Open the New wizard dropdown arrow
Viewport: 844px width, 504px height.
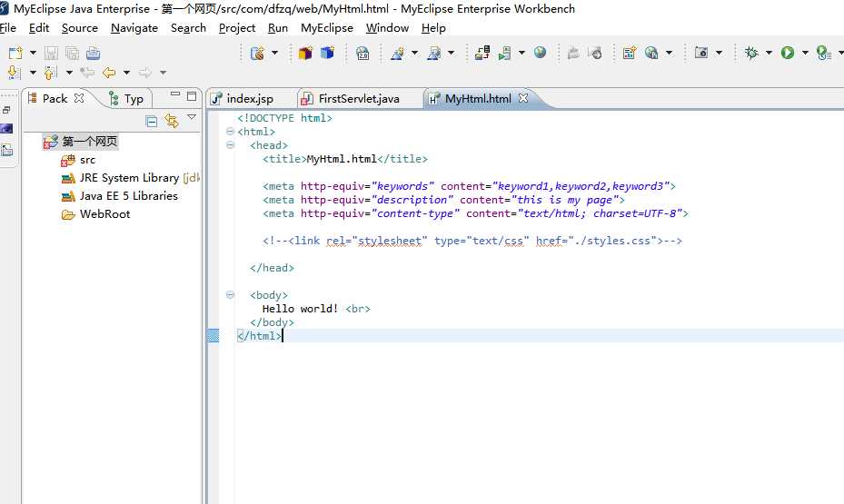coord(33,53)
